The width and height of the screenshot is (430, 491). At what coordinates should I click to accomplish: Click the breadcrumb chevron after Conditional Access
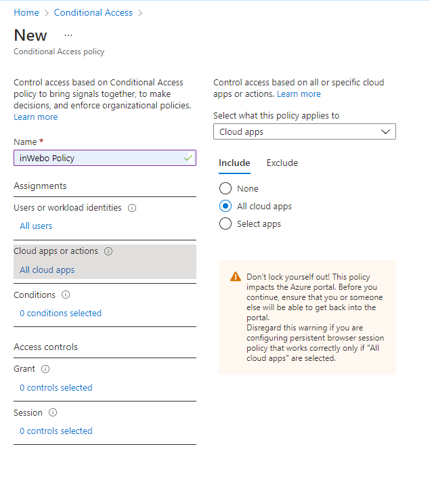[140, 13]
